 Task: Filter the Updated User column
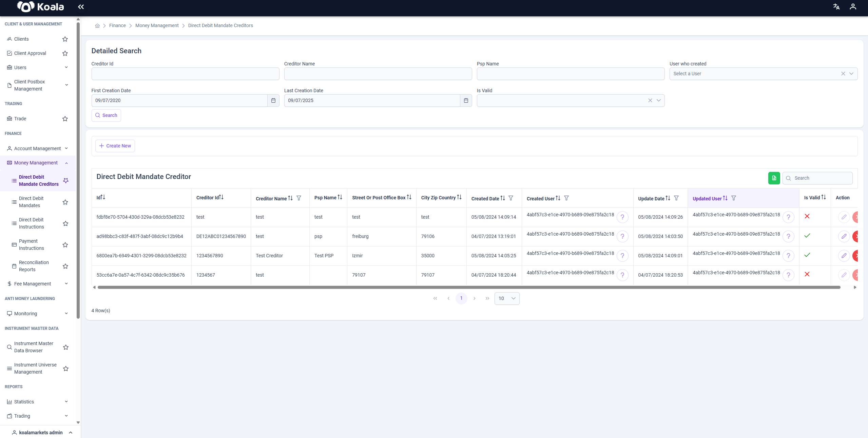734,198
